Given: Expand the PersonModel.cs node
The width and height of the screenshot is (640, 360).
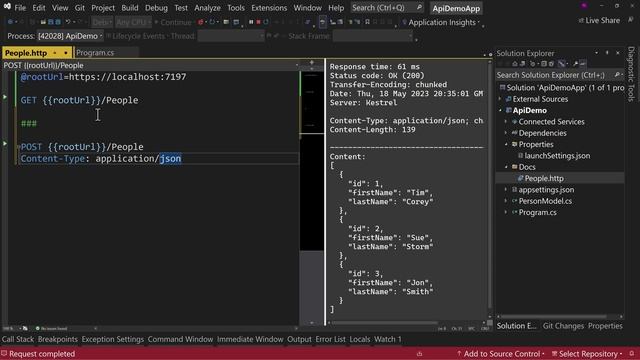Looking at the screenshot, I should click(506, 201).
